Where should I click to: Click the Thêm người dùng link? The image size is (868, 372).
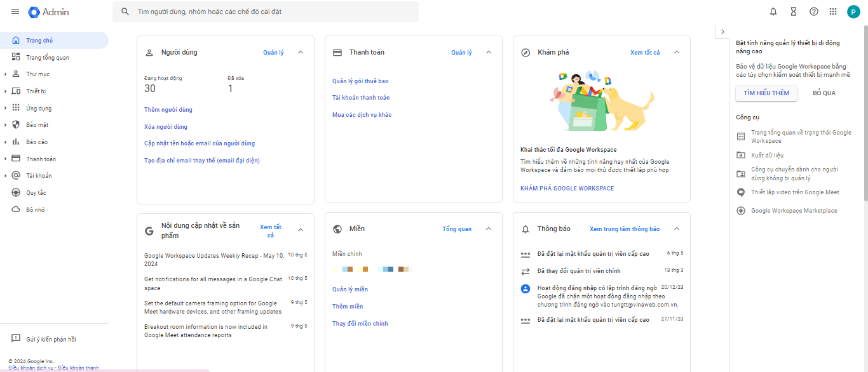pyautogui.click(x=168, y=110)
